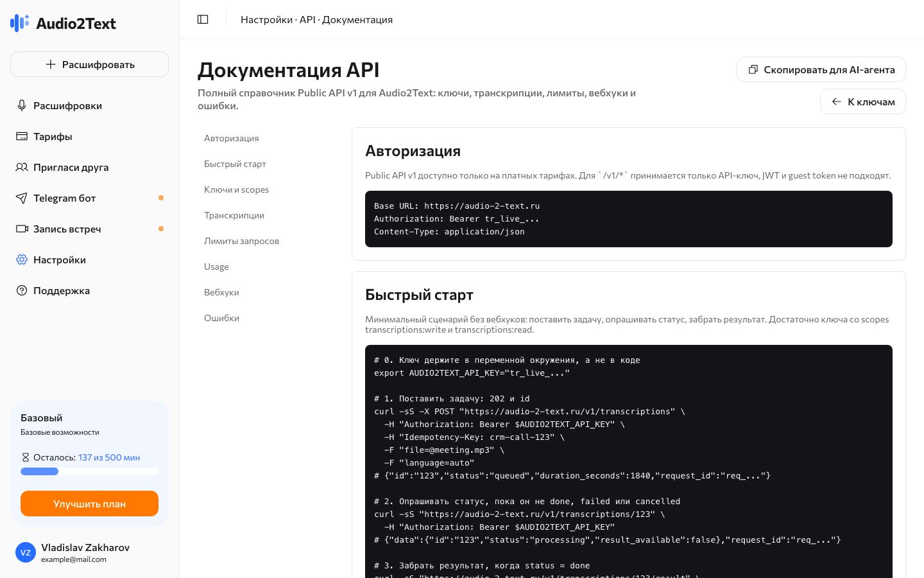Click the paper plane Telegram icon

click(x=22, y=198)
